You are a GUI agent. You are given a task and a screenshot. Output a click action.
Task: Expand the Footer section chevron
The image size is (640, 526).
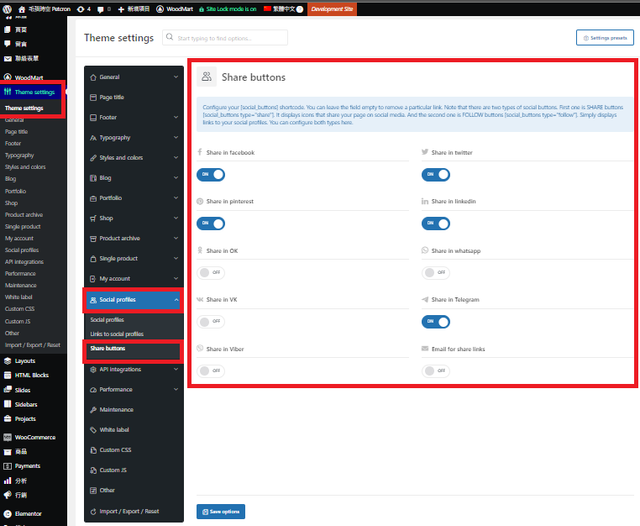coord(176,117)
